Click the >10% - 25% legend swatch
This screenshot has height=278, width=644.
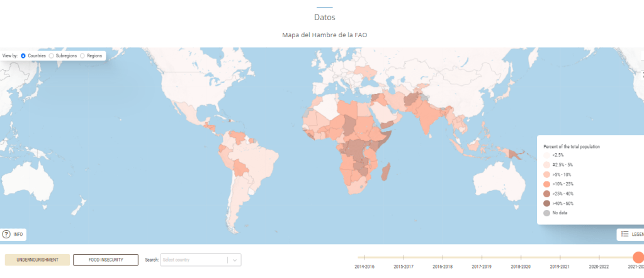pos(546,183)
